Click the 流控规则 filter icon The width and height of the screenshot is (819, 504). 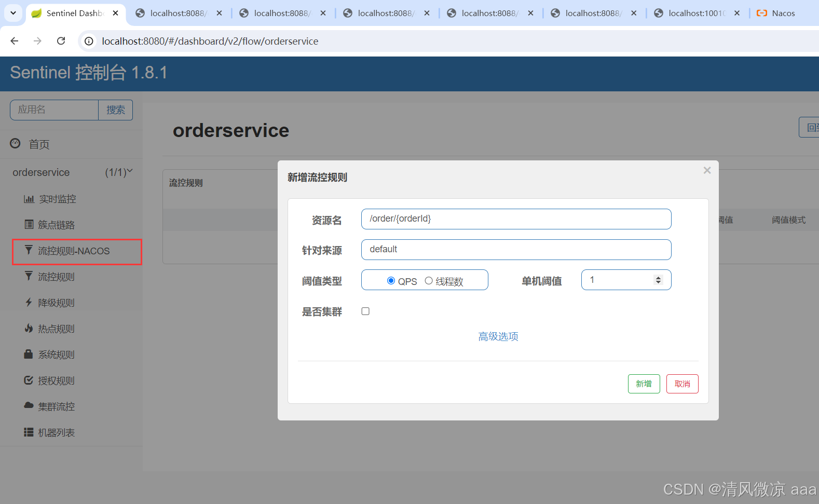click(29, 276)
